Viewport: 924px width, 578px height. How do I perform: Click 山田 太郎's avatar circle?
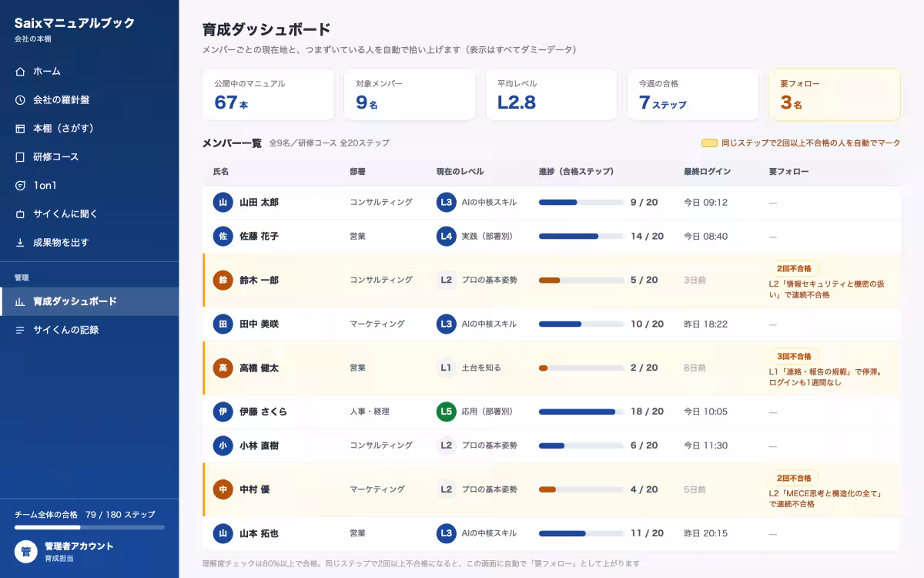[223, 203]
